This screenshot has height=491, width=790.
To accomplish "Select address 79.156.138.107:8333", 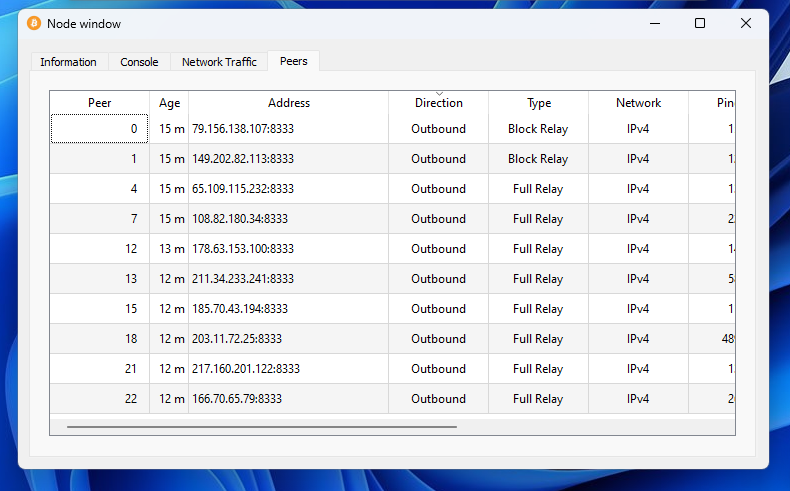I will point(243,129).
